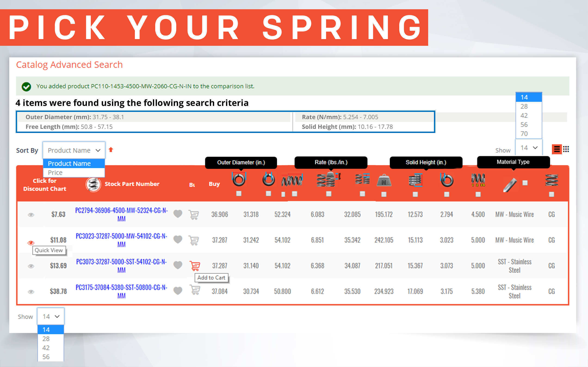The height and width of the screenshot is (367, 588).
Task: Switch to grid view mode icon
Action: tap(566, 149)
